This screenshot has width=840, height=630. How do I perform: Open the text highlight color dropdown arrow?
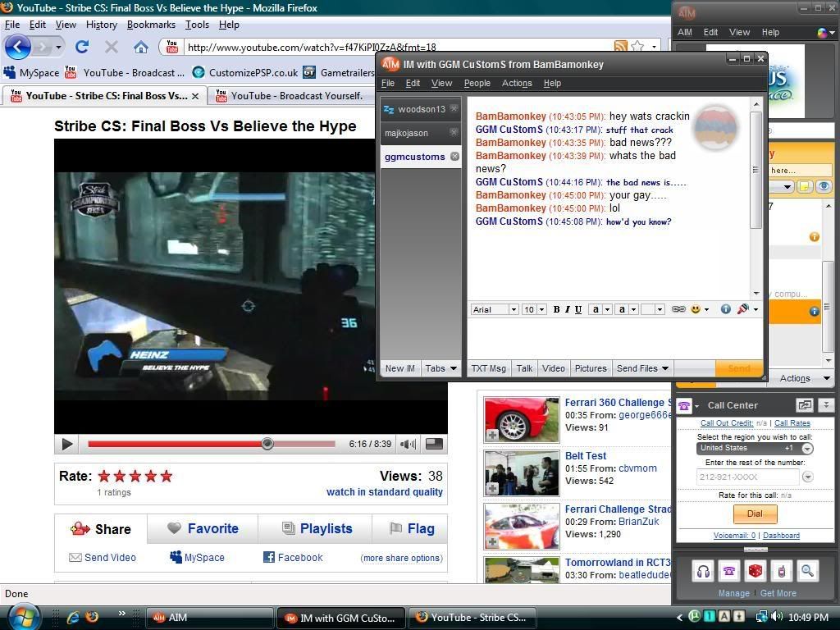point(634,309)
